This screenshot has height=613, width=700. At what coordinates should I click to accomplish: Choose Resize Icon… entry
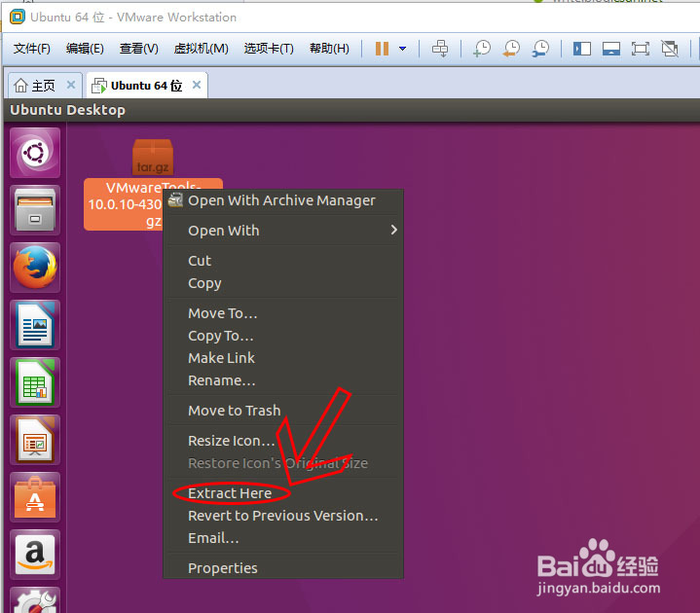(283, 441)
